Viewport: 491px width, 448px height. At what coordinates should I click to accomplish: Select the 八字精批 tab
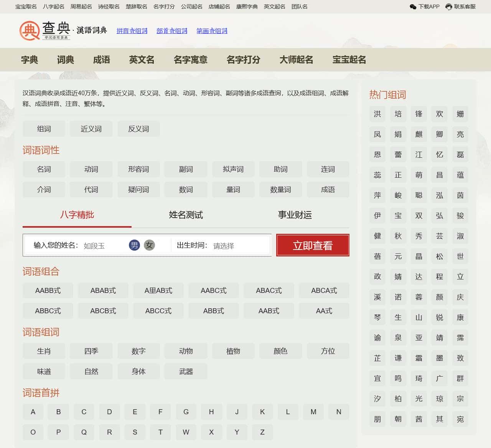coord(77,215)
